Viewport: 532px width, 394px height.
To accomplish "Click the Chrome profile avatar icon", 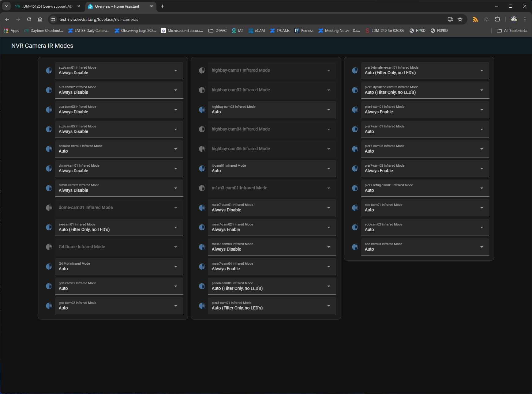I will point(514,19).
